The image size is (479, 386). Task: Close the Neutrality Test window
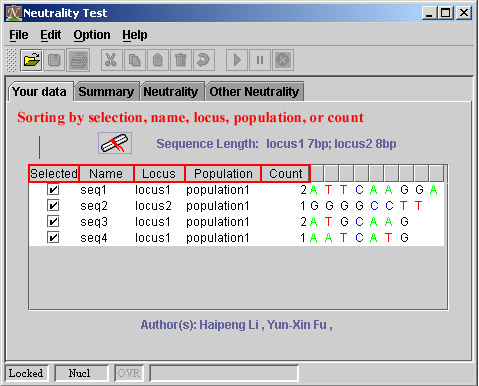(x=464, y=13)
